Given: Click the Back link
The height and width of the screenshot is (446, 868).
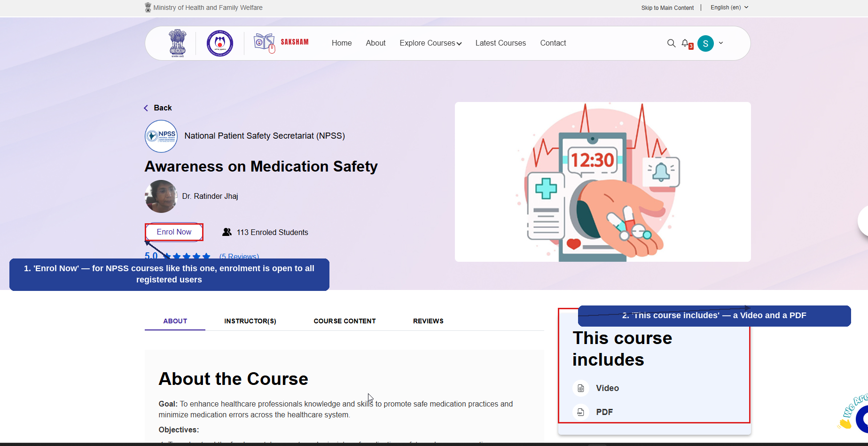Looking at the screenshot, I should click(x=163, y=108).
